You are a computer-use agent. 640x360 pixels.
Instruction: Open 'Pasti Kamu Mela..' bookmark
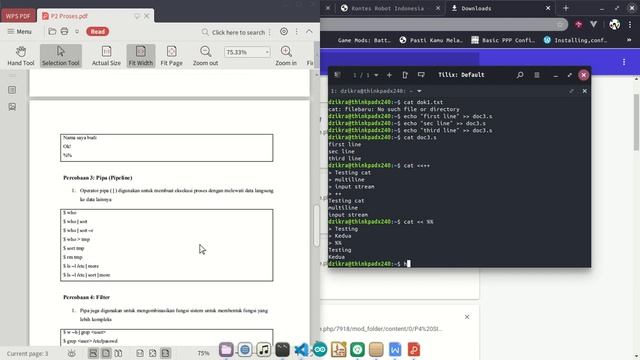coord(432,40)
